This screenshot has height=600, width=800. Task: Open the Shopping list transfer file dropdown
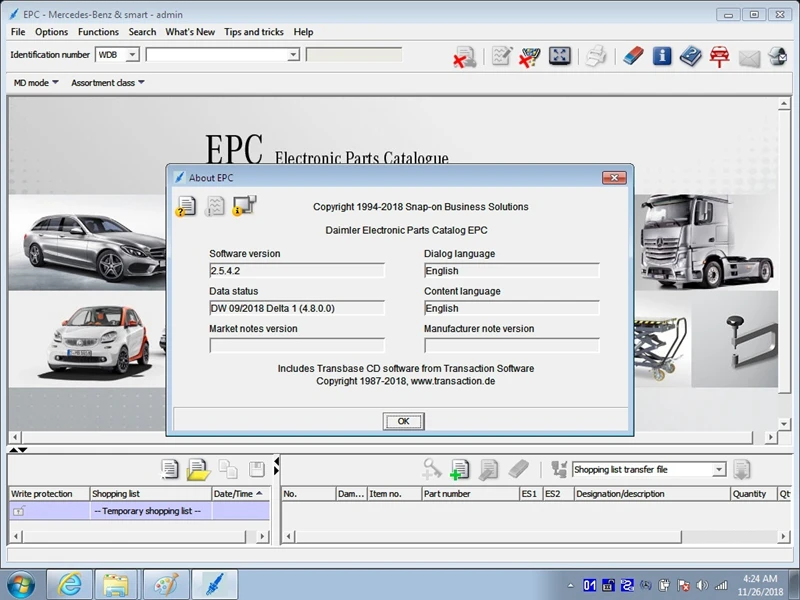coord(718,470)
